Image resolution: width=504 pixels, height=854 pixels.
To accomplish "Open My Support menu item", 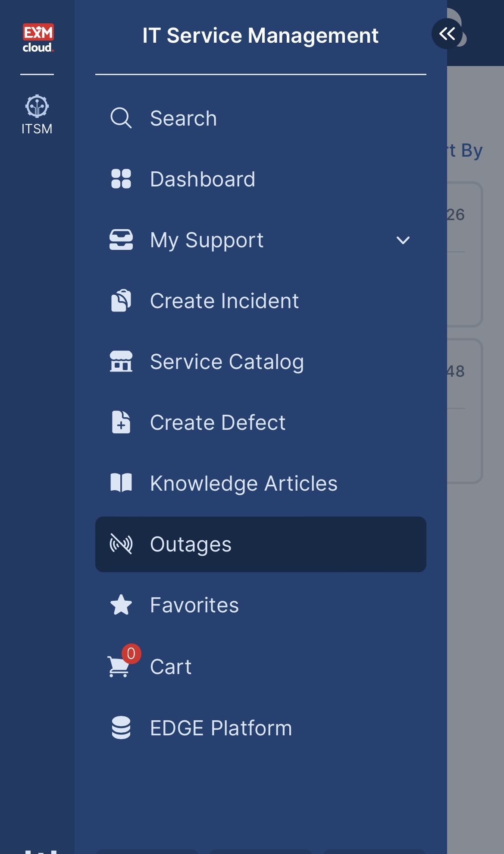I will point(207,240).
